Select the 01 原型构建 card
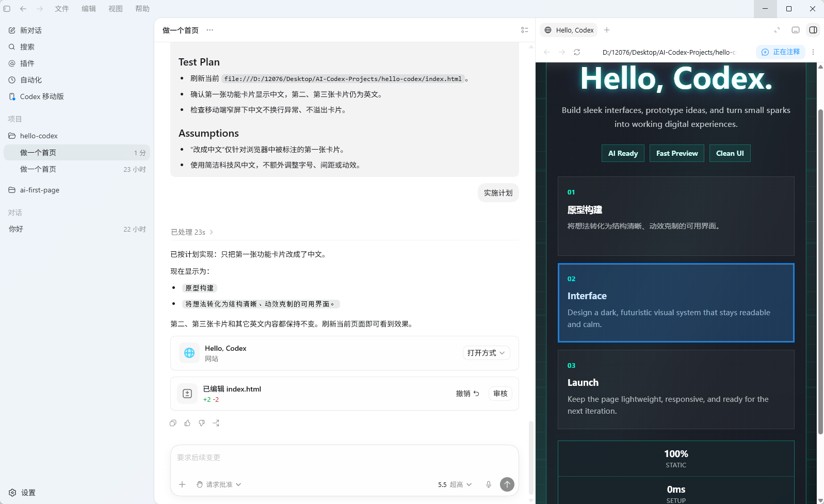 point(676,216)
